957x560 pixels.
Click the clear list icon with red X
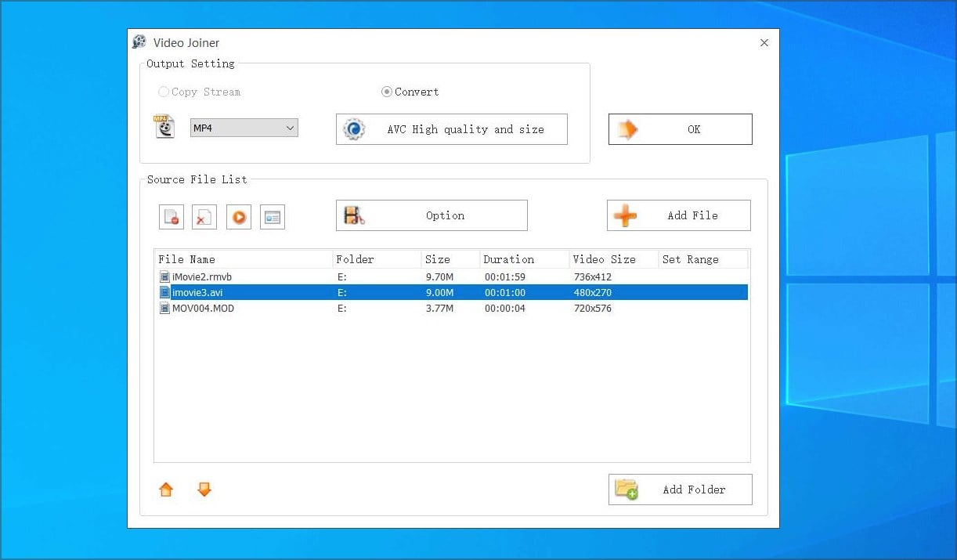tap(204, 217)
